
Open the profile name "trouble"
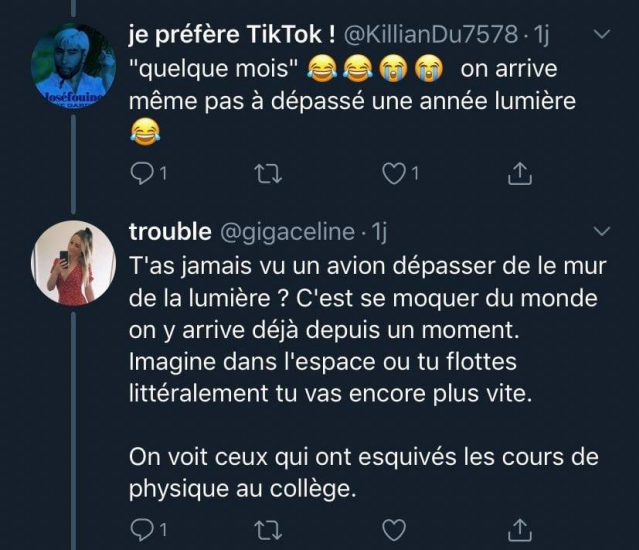tap(170, 231)
